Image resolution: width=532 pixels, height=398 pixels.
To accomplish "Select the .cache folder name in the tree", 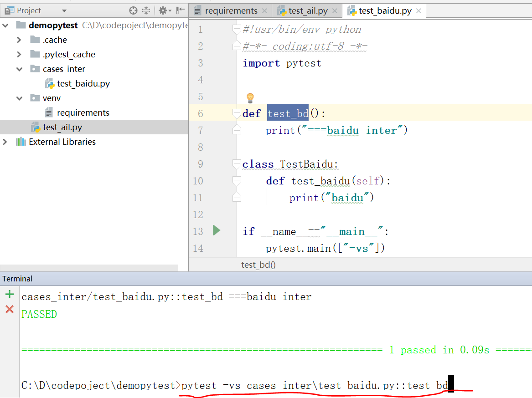I will point(55,40).
